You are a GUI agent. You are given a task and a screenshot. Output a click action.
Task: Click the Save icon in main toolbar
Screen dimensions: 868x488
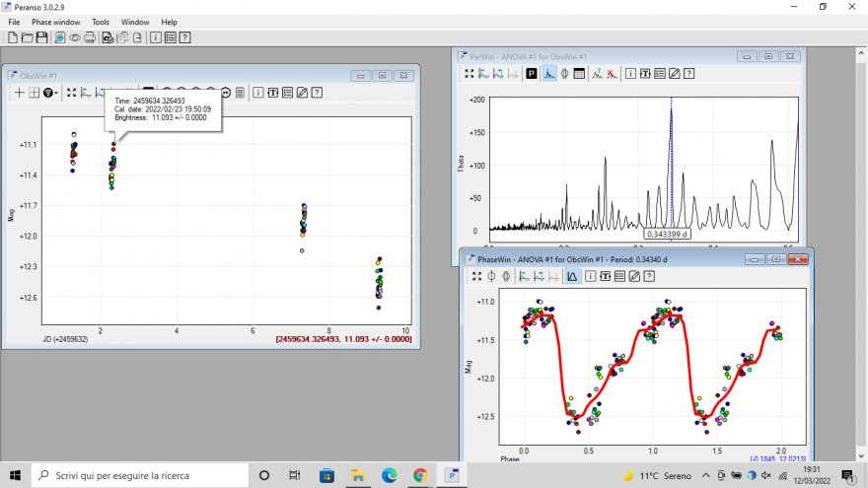[41, 37]
